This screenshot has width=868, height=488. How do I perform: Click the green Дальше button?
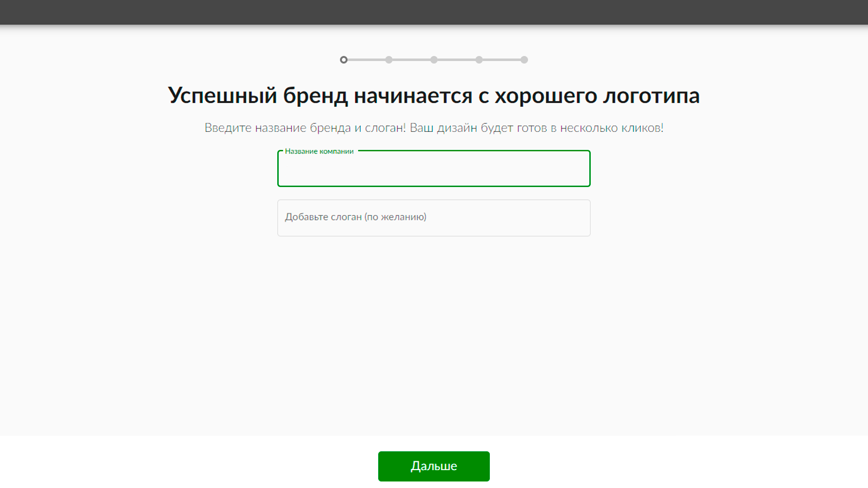[x=433, y=466]
